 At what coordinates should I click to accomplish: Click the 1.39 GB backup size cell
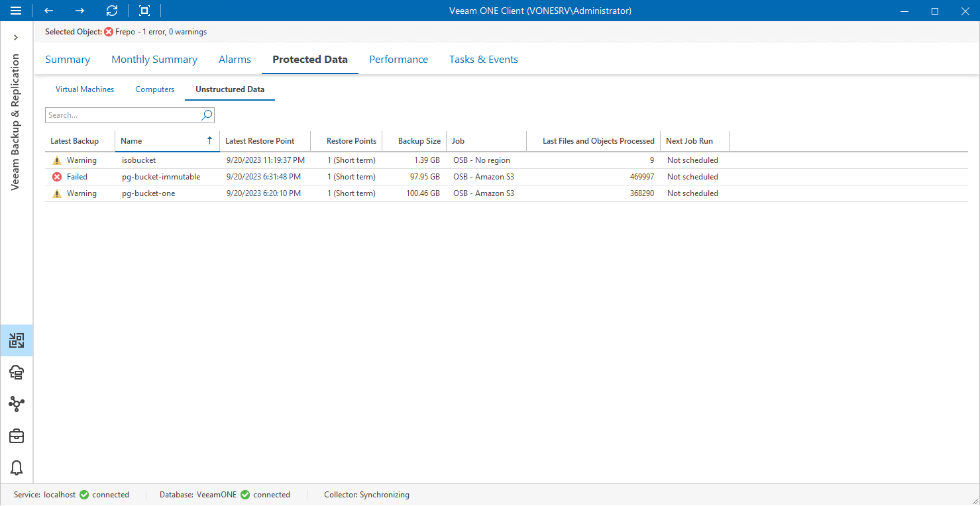(427, 160)
